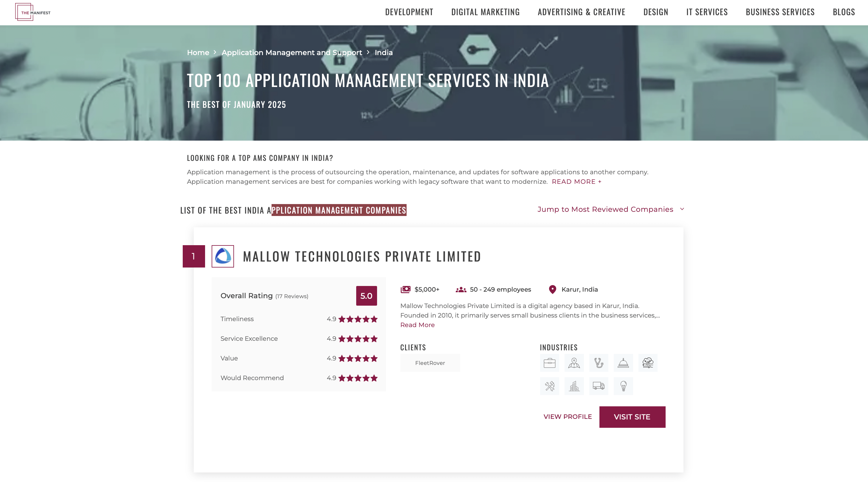868x482 pixels.
Task: Click the cloud circuit IT icon
Action: click(x=648, y=363)
